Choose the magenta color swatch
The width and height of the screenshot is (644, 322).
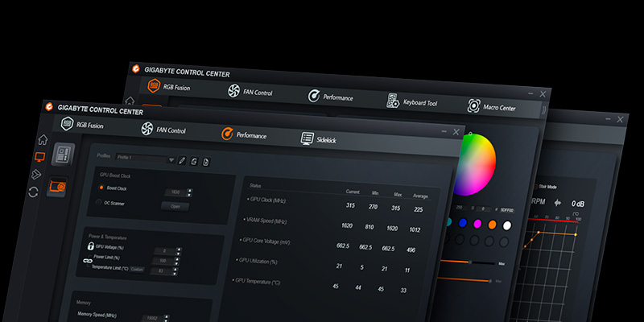click(x=477, y=224)
